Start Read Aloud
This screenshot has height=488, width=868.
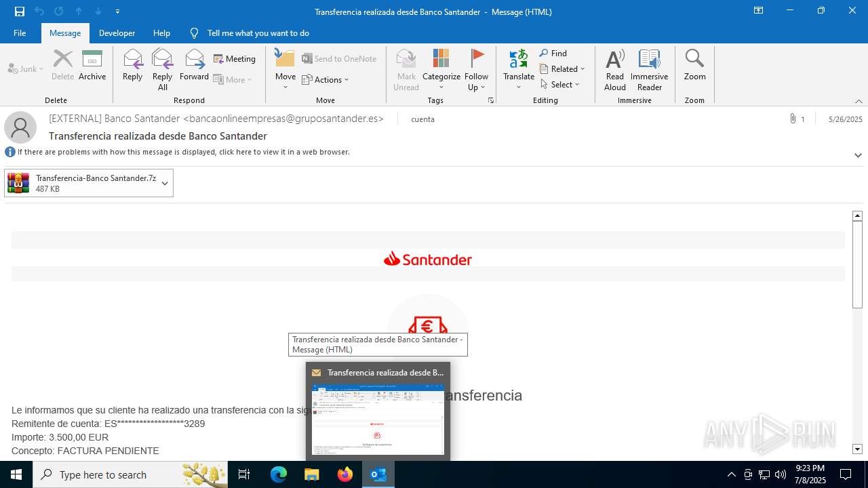(x=615, y=70)
